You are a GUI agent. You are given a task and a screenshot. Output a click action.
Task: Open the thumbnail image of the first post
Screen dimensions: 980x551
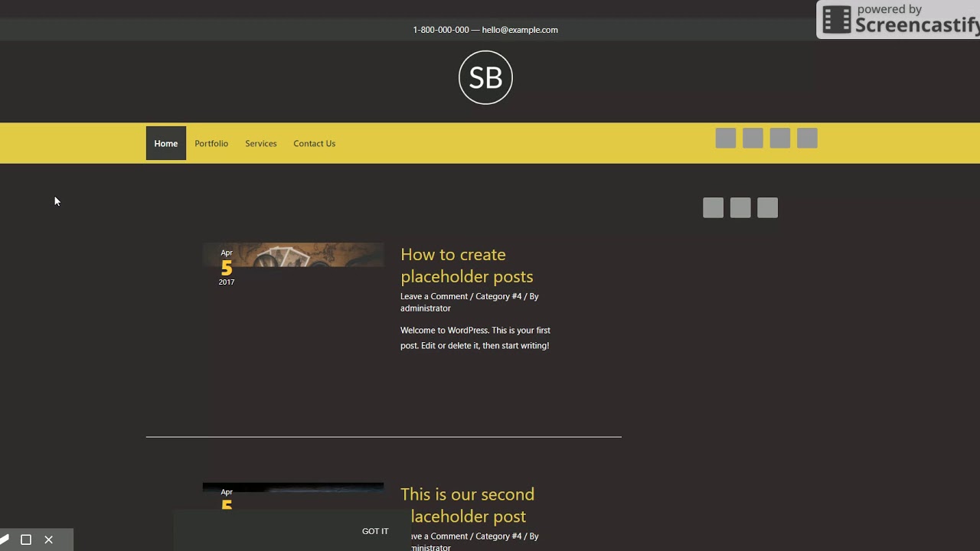(x=293, y=255)
